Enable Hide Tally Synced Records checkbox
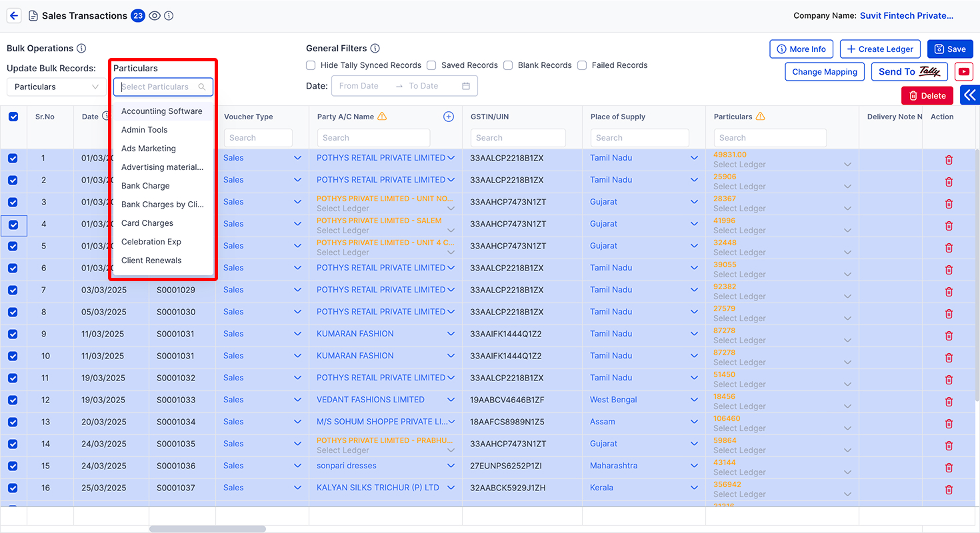980x533 pixels. click(x=311, y=65)
